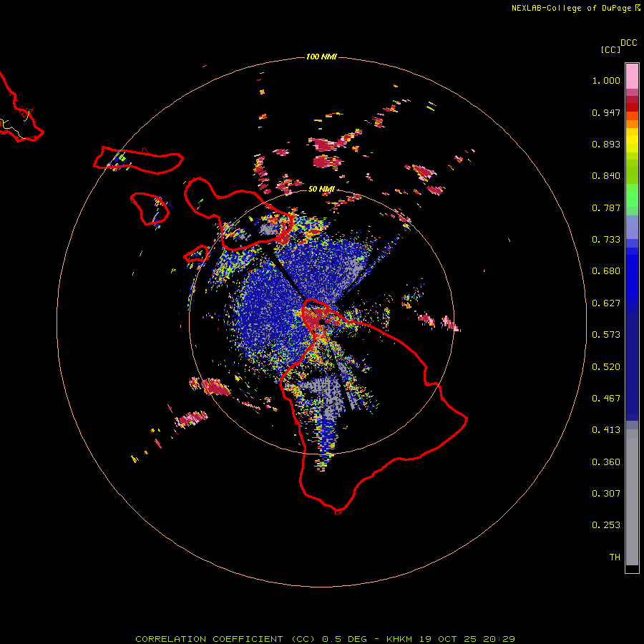The width and height of the screenshot is (644, 644).
Task: Click the 0.733 color scale label
Action: (606, 240)
